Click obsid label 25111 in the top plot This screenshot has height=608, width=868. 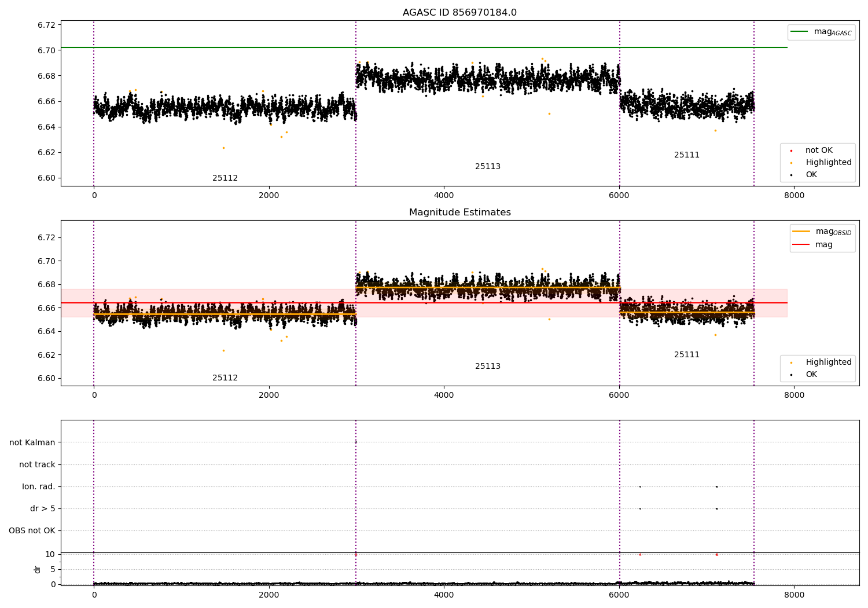click(x=687, y=155)
